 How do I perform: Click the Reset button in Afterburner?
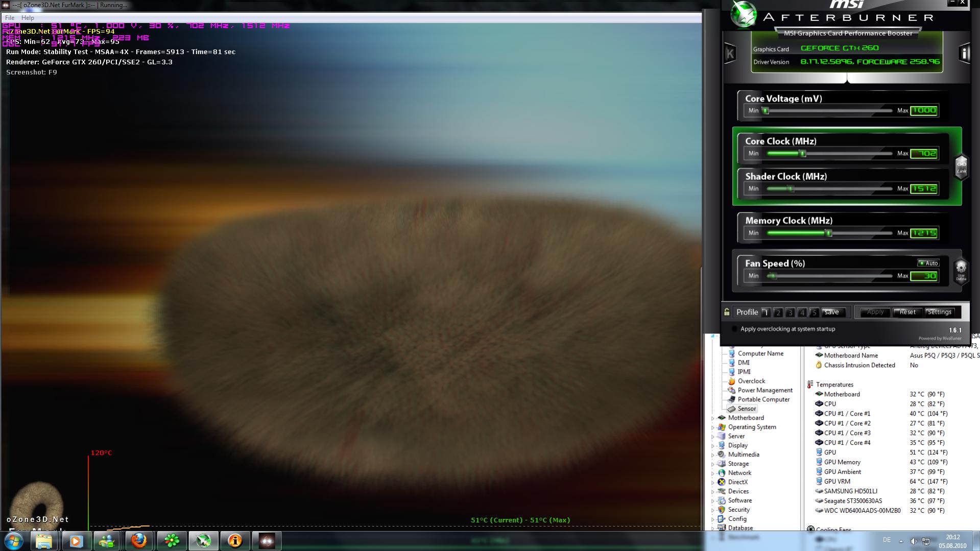[x=907, y=312]
